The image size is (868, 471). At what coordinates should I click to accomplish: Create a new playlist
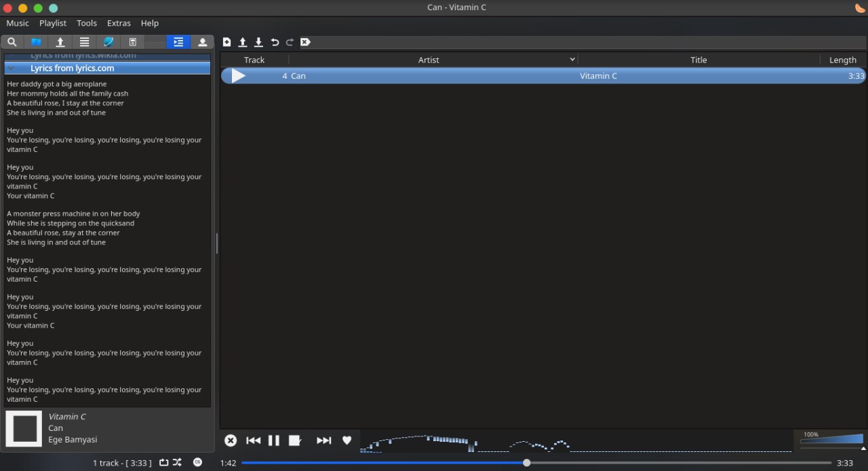coord(227,42)
